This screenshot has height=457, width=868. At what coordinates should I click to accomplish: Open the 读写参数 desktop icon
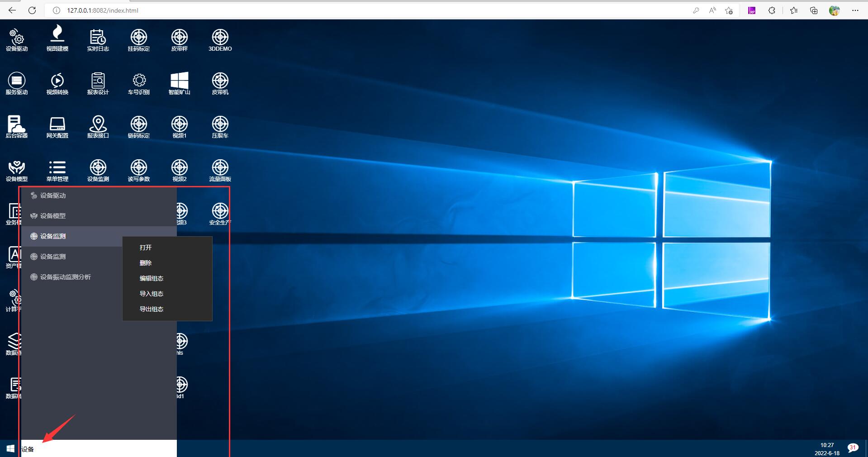click(139, 170)
